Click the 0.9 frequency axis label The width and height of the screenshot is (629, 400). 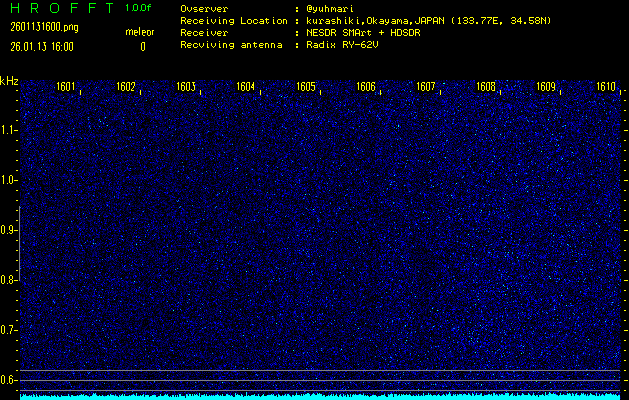point(9,230)
